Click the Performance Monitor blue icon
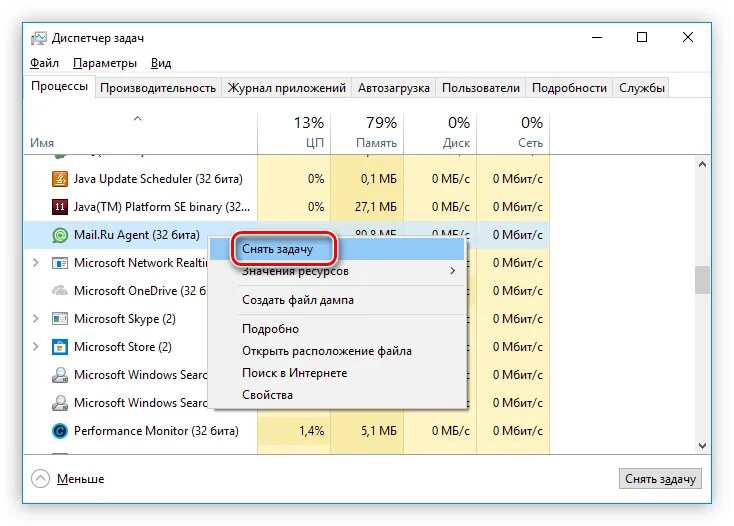Image resolution: width=734 pixels, height=526 pixels. pyautogui.click(x=59, y=431)
